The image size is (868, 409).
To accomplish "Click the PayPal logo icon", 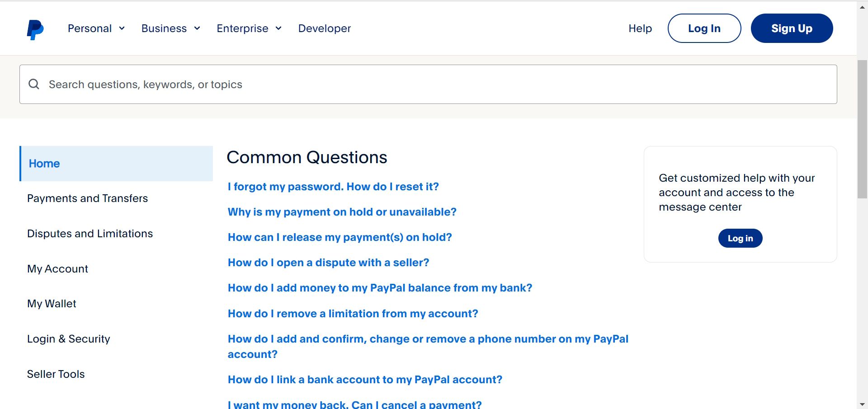I will pyautogui.click(x=35, y=29).
